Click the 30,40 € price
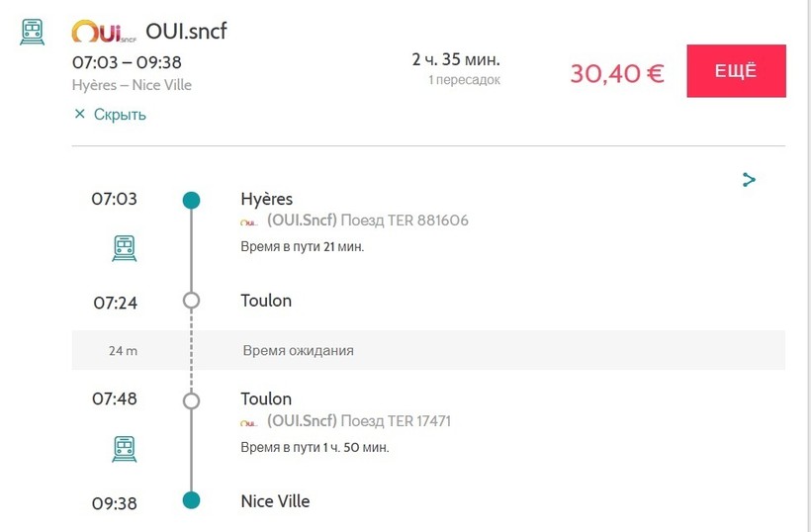 [x=617, y=73]
